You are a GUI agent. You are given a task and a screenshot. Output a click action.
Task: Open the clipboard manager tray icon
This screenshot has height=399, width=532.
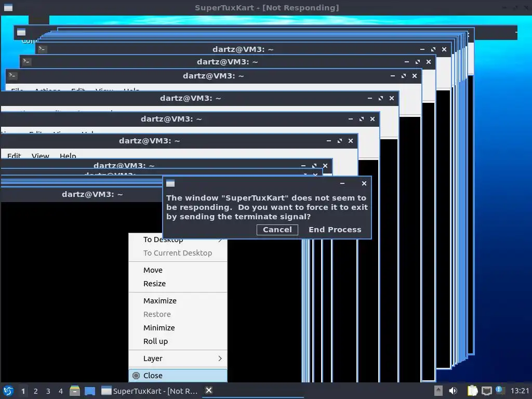[x=472, y=391]
